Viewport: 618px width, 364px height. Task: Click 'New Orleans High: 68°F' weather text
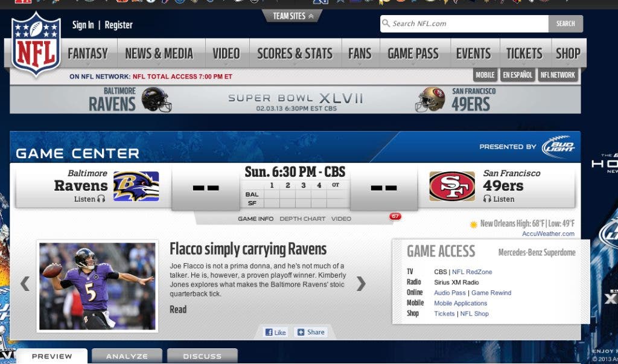(x=514, y=223)
